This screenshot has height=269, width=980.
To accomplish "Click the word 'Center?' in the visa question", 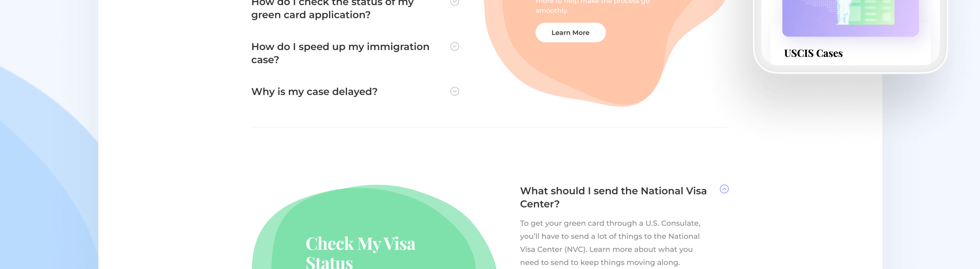I will pyautogui.click(x=539, y=204).
